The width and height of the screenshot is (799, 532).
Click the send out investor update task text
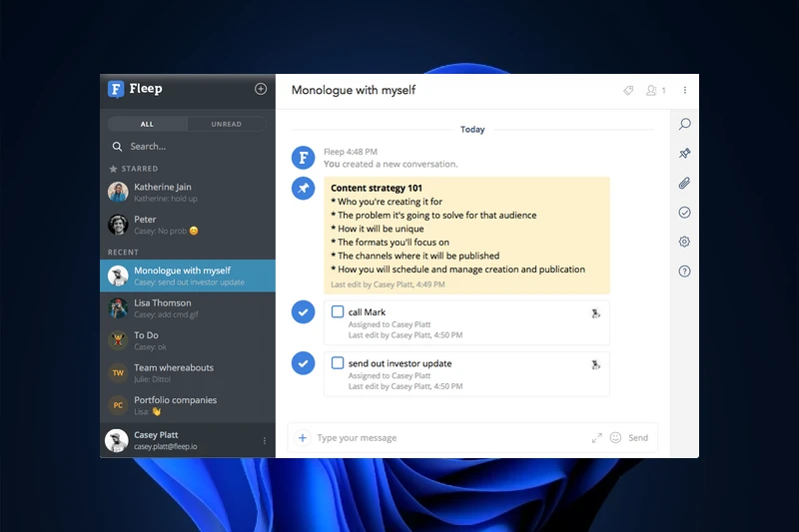point(400,363)
